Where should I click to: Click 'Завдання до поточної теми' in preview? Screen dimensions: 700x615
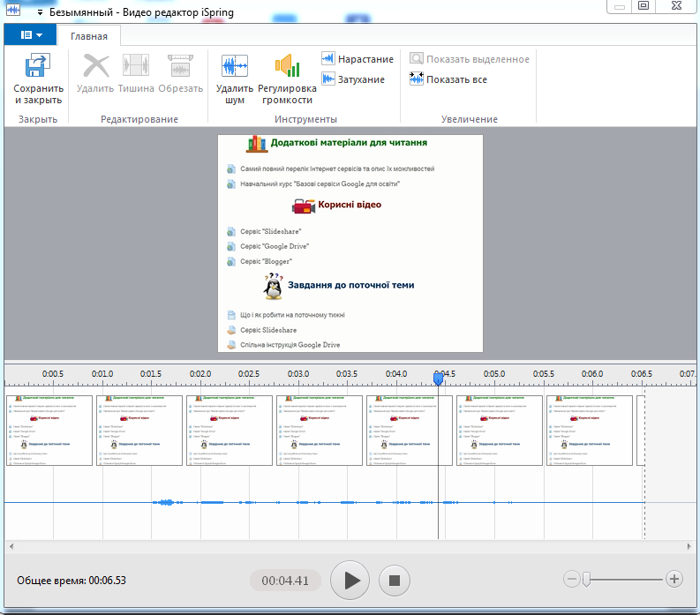click(x=351, y=285)
